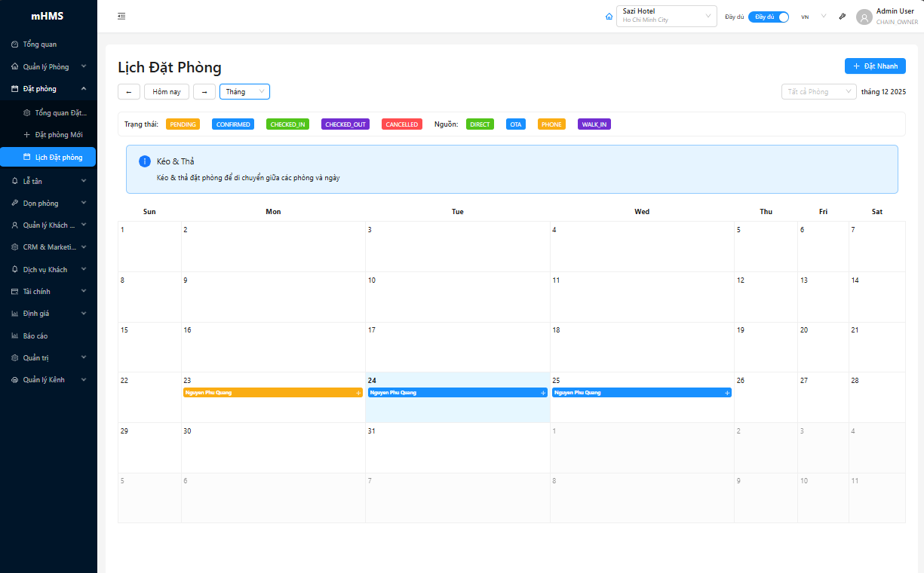Screen dimensions: 924x573
Task: Open the Sazi Hotel selector dropdown
Action: coord(666,16)
